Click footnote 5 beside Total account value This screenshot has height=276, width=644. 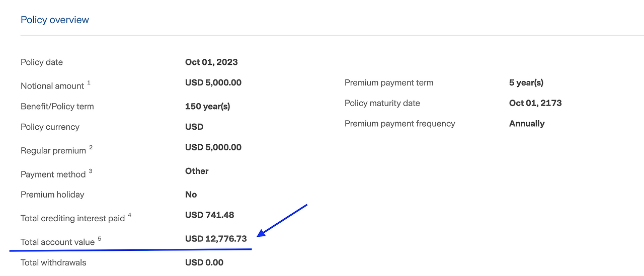click(100, 239)
